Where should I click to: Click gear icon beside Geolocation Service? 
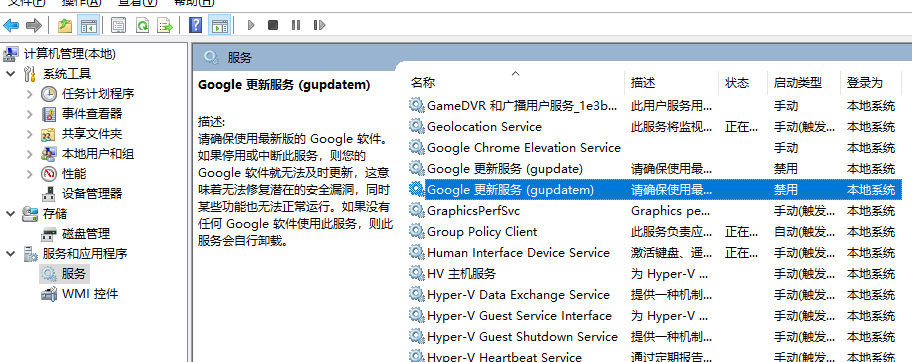[416, 126]
